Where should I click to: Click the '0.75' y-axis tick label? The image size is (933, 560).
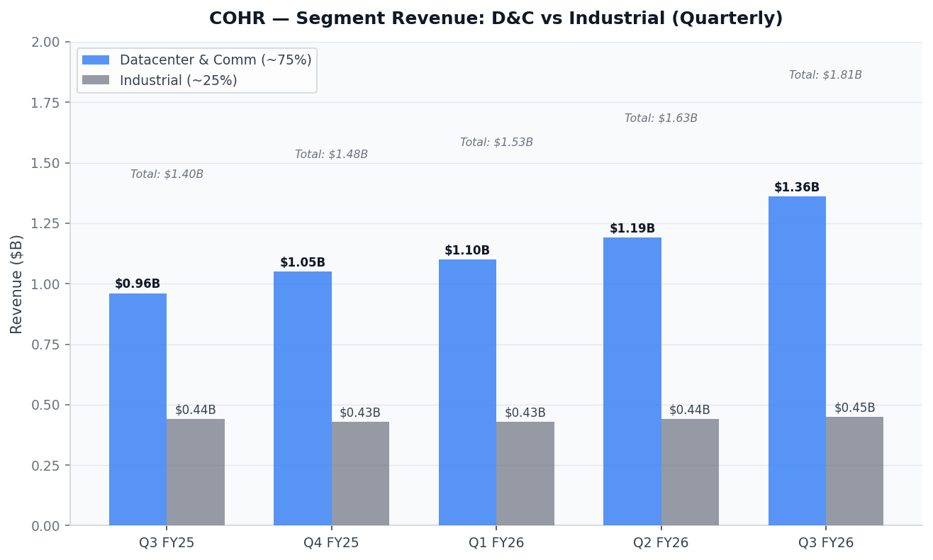point(45,345)
